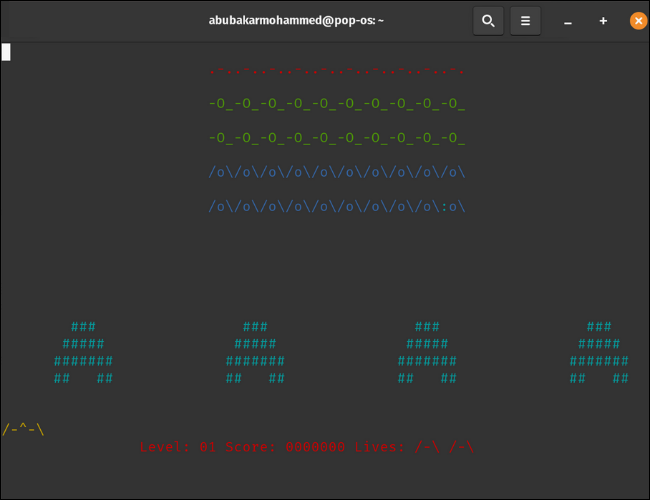The height and width of the screenshot is (500, 650).
Task: Click the upper blue invader row
Action: tap(337, 172)
